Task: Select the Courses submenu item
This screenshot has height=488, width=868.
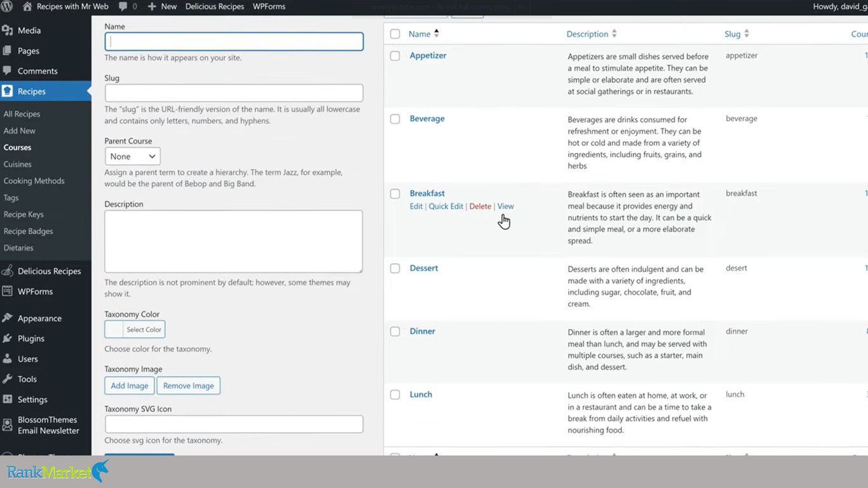Action: (x=17, y=147)
